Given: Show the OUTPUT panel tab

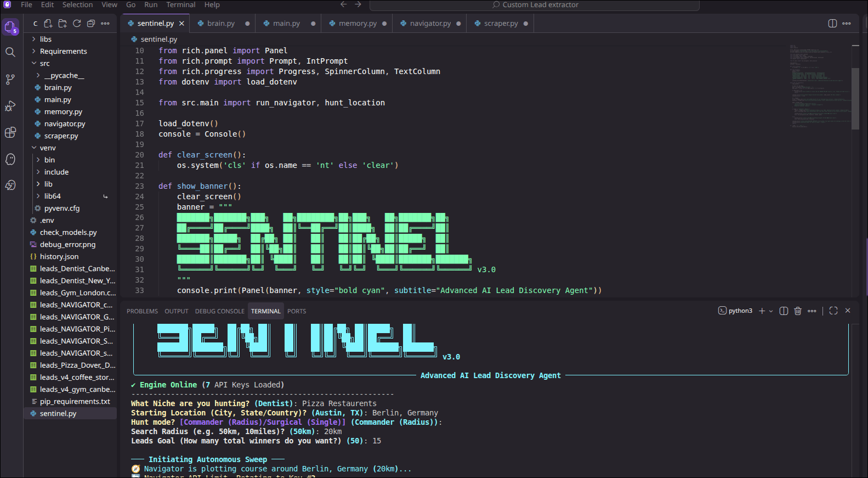Looking at the screenshot, I should click(x=177, y=311).
